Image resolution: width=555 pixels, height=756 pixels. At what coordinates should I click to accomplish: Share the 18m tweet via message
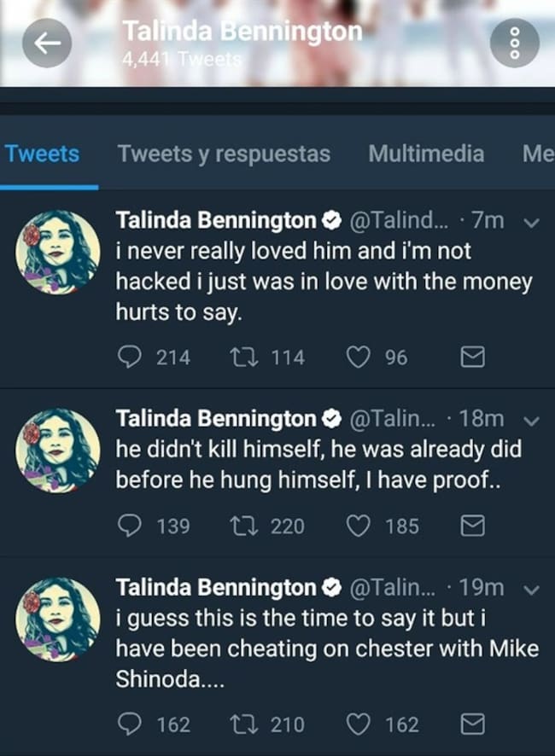click(x=472, y=526)
